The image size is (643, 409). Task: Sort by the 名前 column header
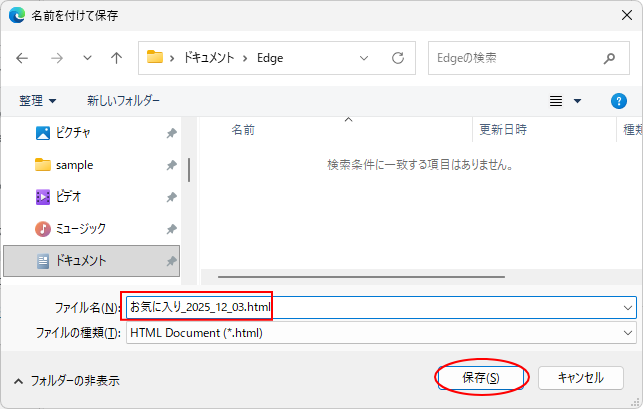(x=243, y=130)
